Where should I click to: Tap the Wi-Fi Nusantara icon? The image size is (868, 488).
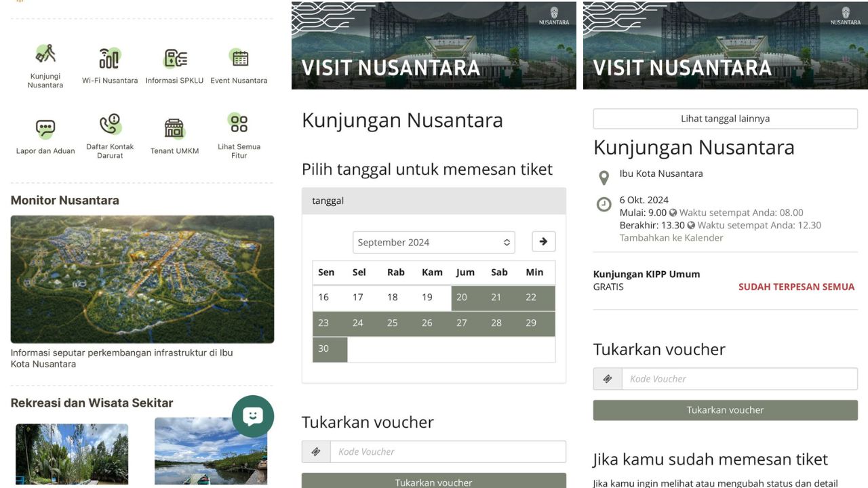pos(110,59)
